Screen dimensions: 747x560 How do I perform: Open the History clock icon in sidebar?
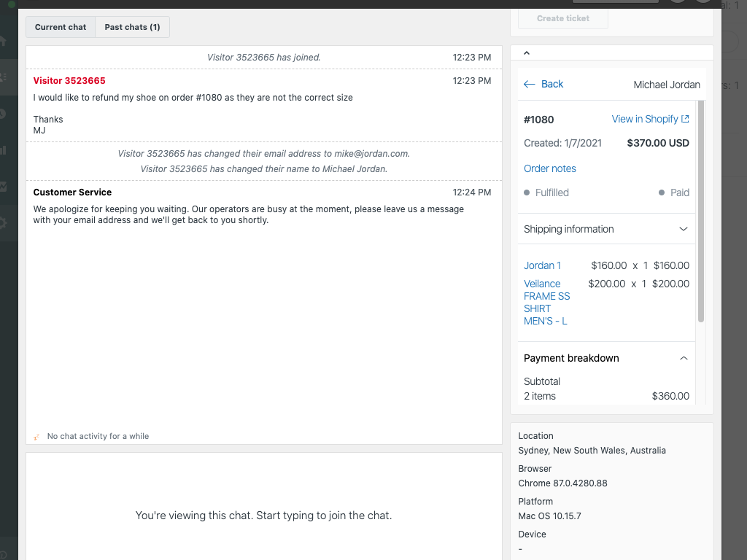click(4, 114)
